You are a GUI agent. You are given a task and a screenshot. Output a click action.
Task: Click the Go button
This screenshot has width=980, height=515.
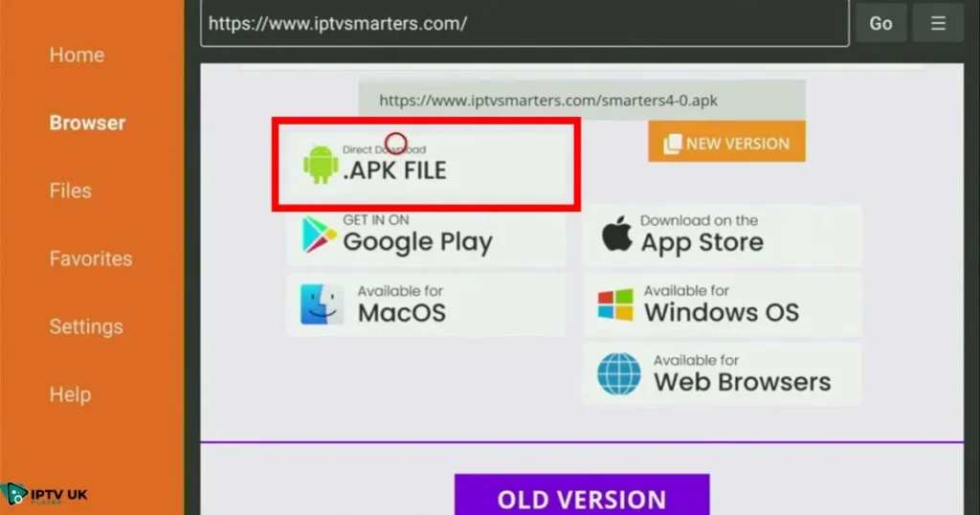pyautogui.click(x=880, y=23)
